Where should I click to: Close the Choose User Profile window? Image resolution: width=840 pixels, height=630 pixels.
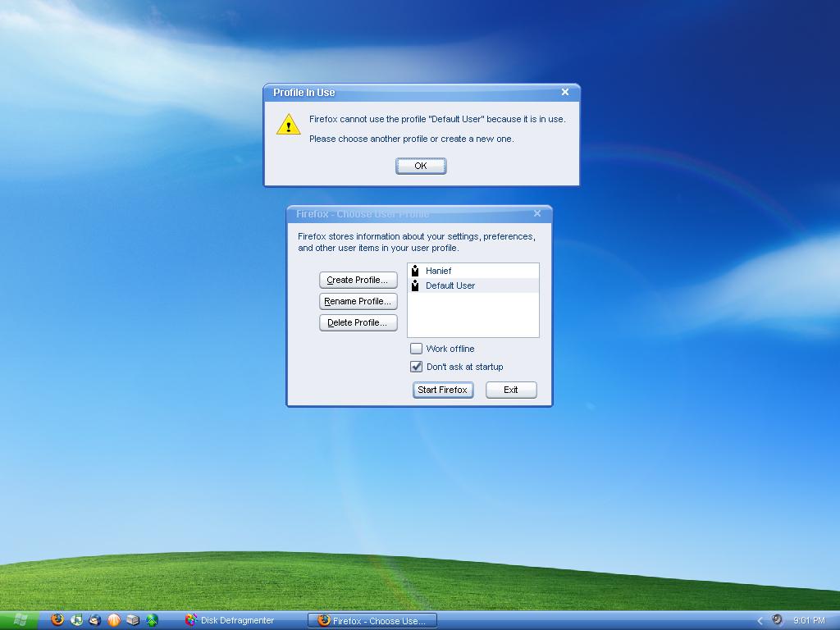(536, 213)
